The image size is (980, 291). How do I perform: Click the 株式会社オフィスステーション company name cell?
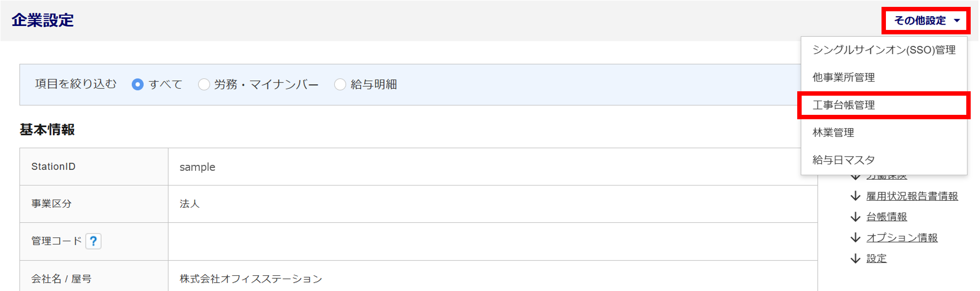pos(492,278)
